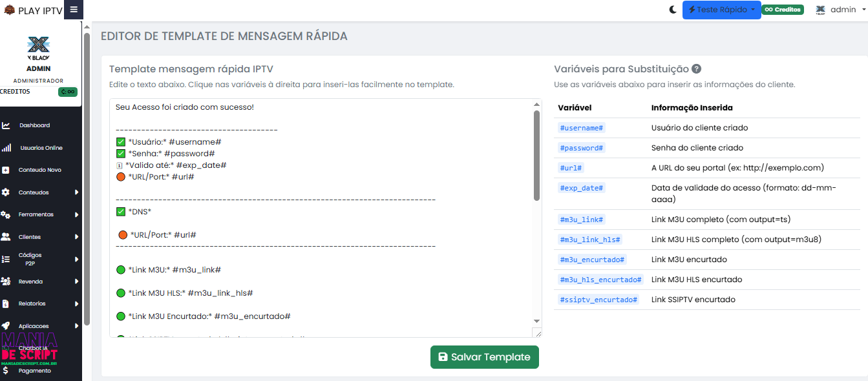Click the help question mark icon
868x381 pixels.
click(696, 69)
